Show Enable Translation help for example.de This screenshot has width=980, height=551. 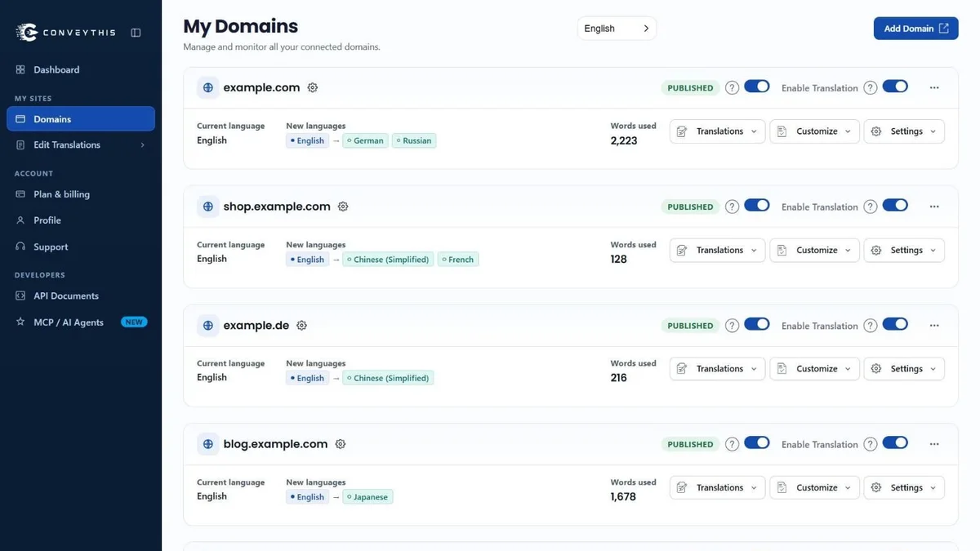(871, 325)
